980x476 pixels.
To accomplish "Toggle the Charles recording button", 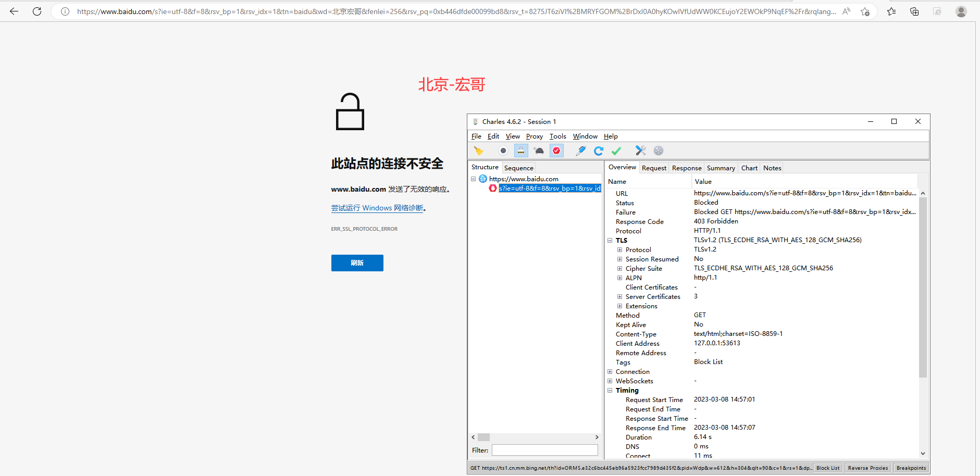I will tap(503, 151).
